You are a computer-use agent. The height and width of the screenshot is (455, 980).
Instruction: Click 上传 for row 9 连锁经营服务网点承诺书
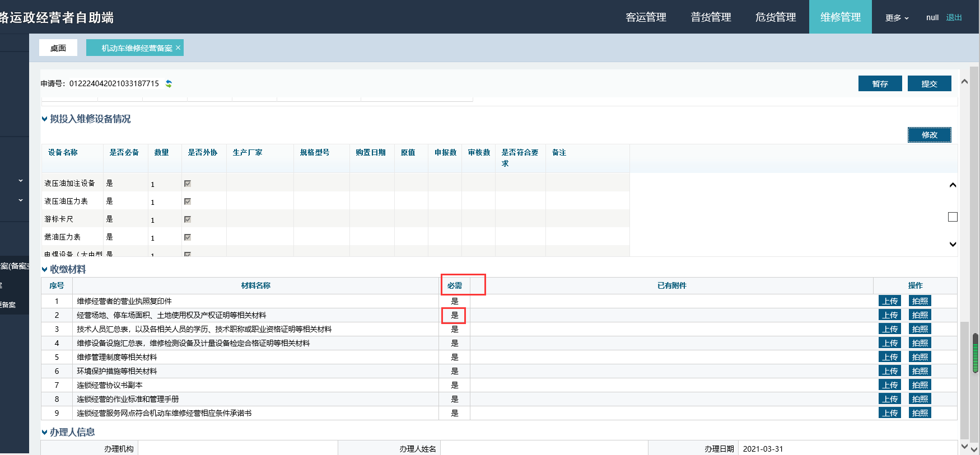(x=889, y=413)
